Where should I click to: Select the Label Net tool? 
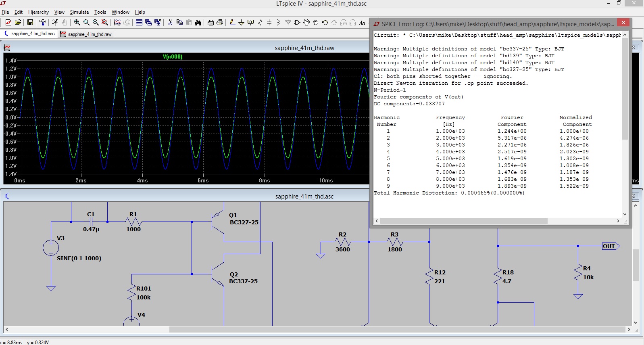pos(250,23)
